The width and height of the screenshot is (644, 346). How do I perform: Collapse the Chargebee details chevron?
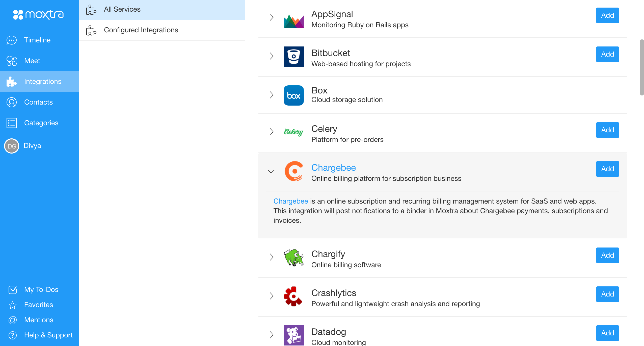click(271, 171)
